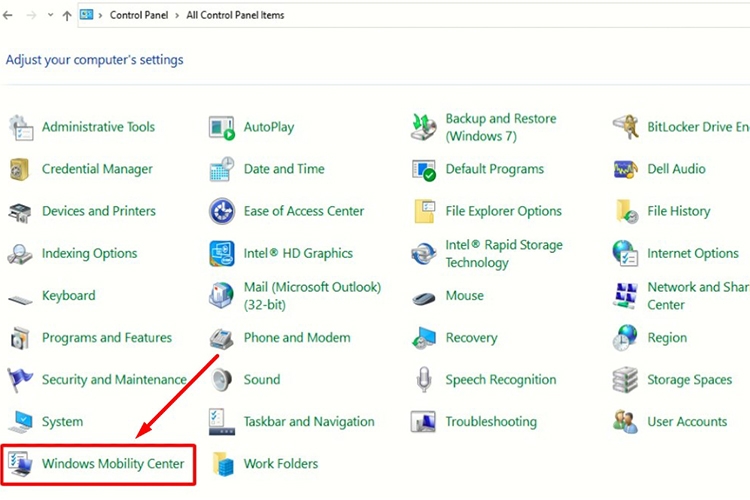The height and width of the screenshot is (500, 750).
Task: Open the Programs and Features icon
Action: click(20, 338)
